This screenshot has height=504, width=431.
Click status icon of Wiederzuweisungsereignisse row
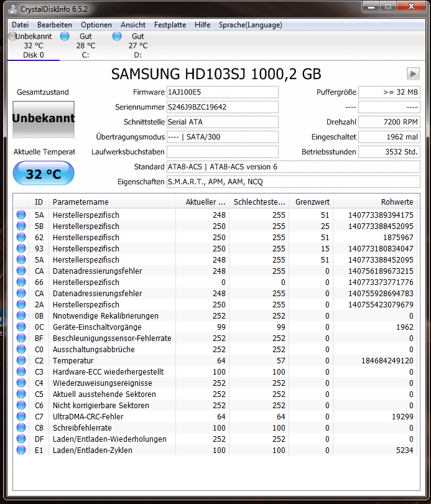tap(21, 383)
